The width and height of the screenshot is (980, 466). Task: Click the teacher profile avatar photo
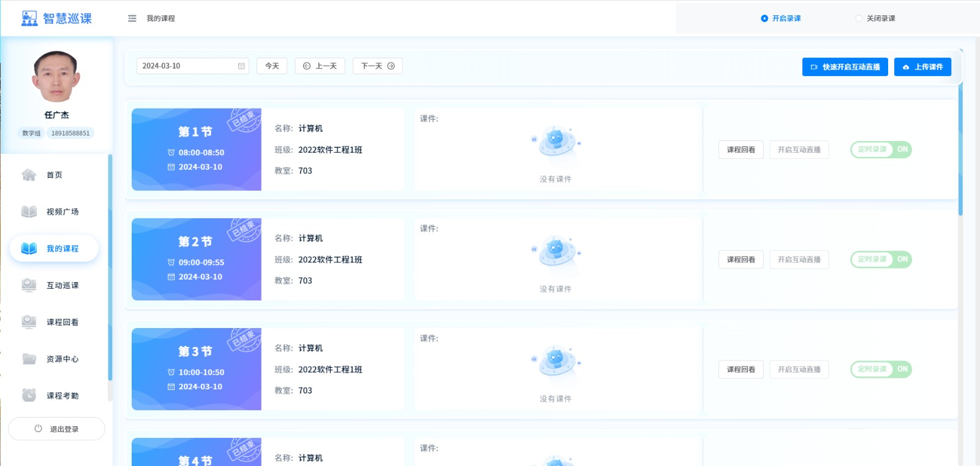pos(56,77)
